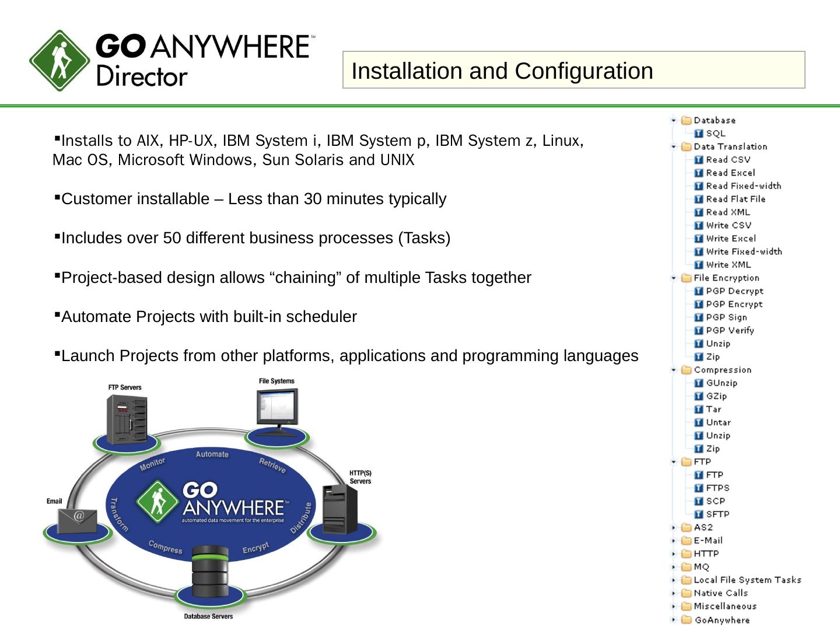Viewport: 840px width, 630px height.
Task: Click the PGP Sign task icon
Action: click(698, 317)
